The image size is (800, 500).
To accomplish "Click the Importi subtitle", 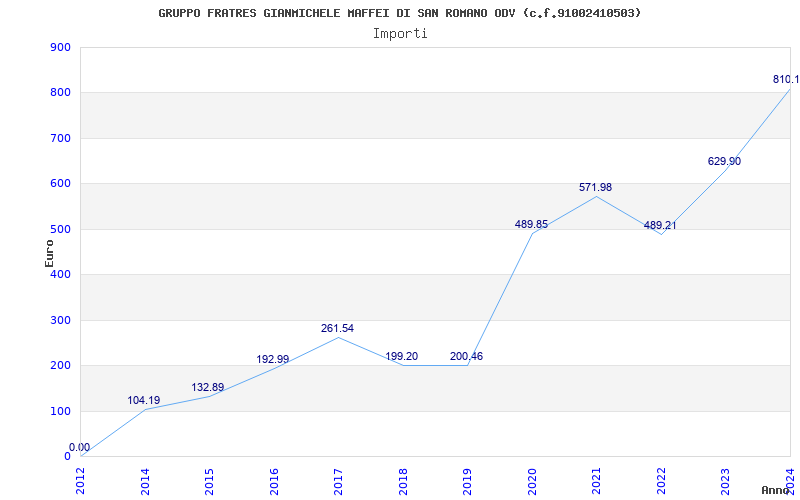I will coord(400,34).
